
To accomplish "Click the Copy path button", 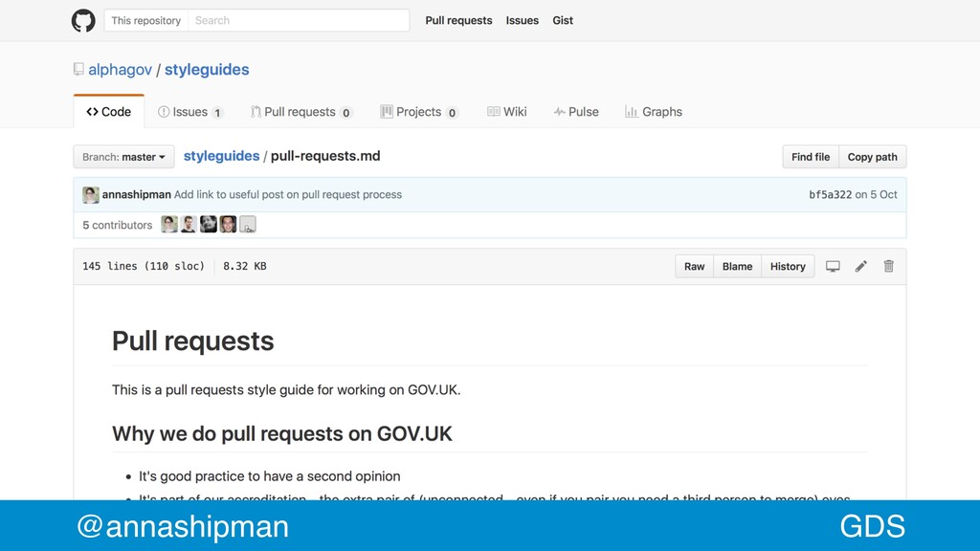I will 873,157.
